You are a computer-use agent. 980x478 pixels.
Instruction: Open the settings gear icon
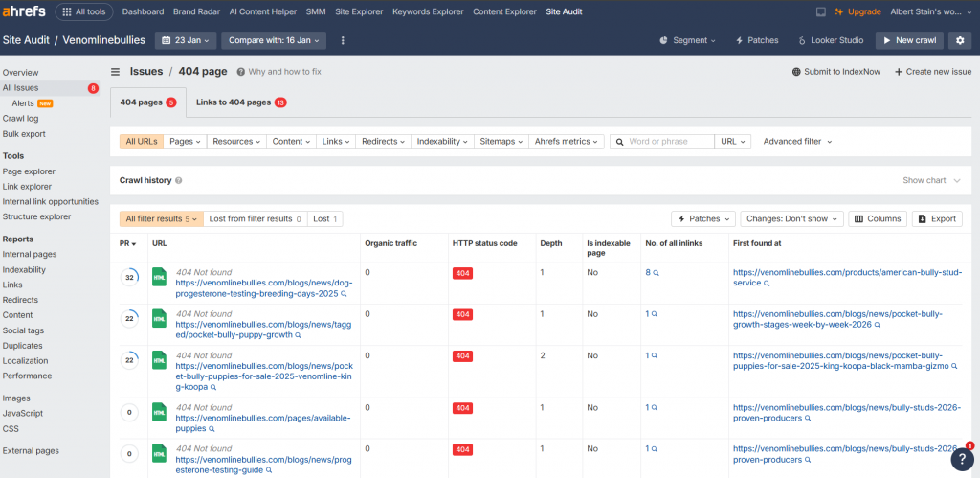[960, 40]
